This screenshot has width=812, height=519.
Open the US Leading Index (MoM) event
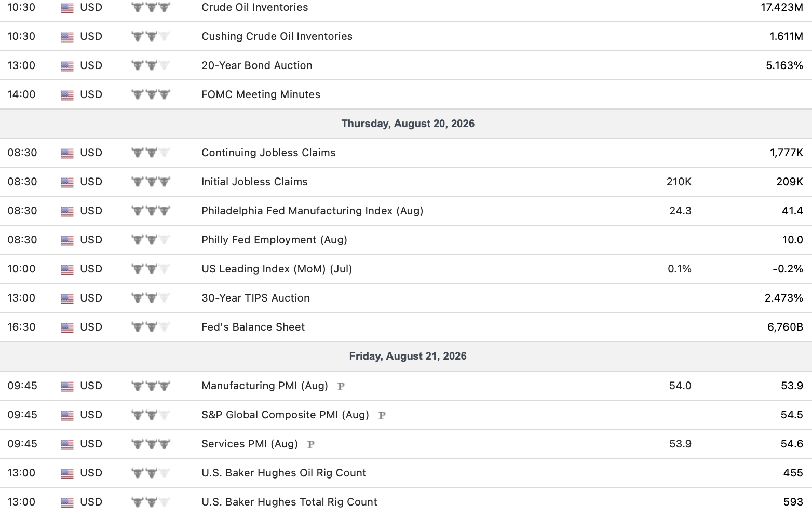pyautogui.click(x=277, y=269)
